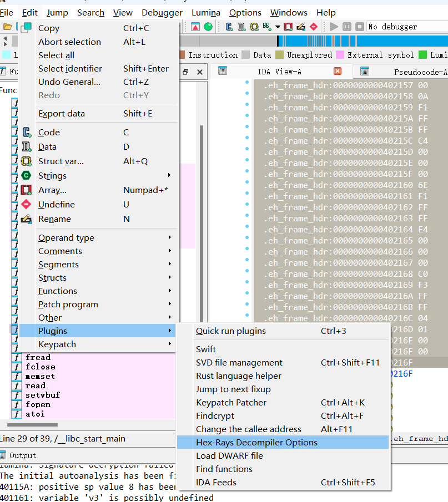This screenshot has height=502, width=448.
Task: Click the Code icon in Edit menu
Action: pyautogui.click(x=26, y=132)
